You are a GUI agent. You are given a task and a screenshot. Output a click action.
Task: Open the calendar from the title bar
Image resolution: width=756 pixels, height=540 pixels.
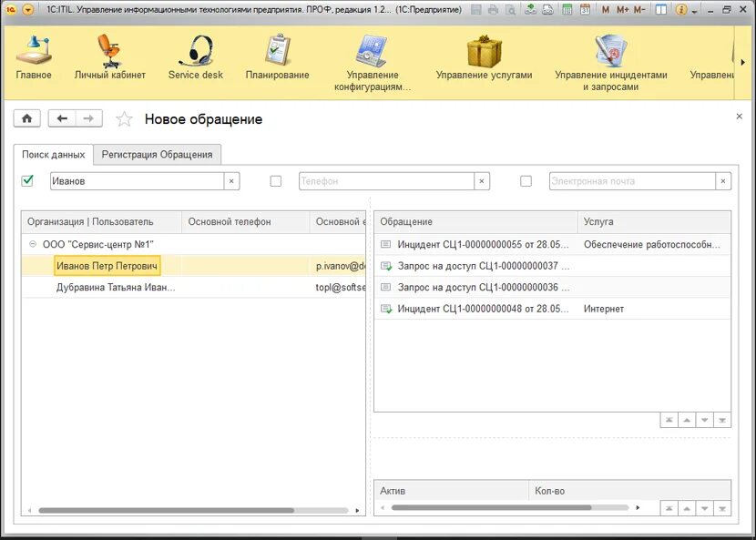pyautogui.click(x=587, y=8)
